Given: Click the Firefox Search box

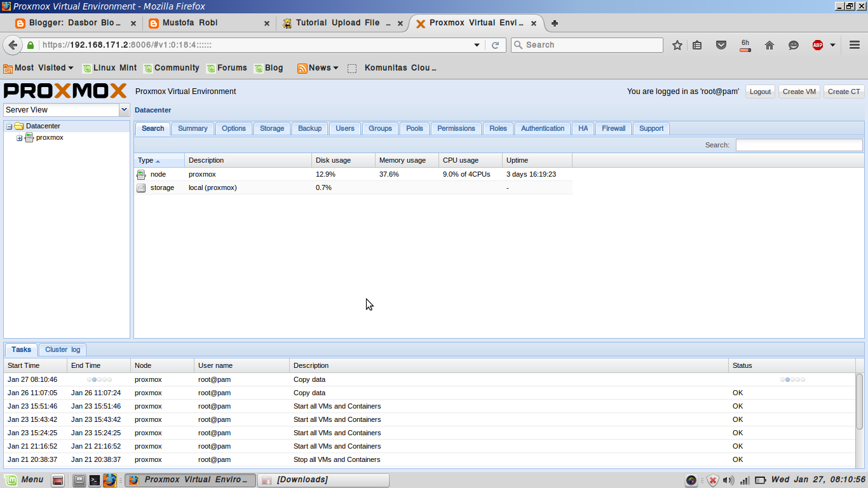Looking at the screenshot, I should pyautogui.click(x=587, y=45).
